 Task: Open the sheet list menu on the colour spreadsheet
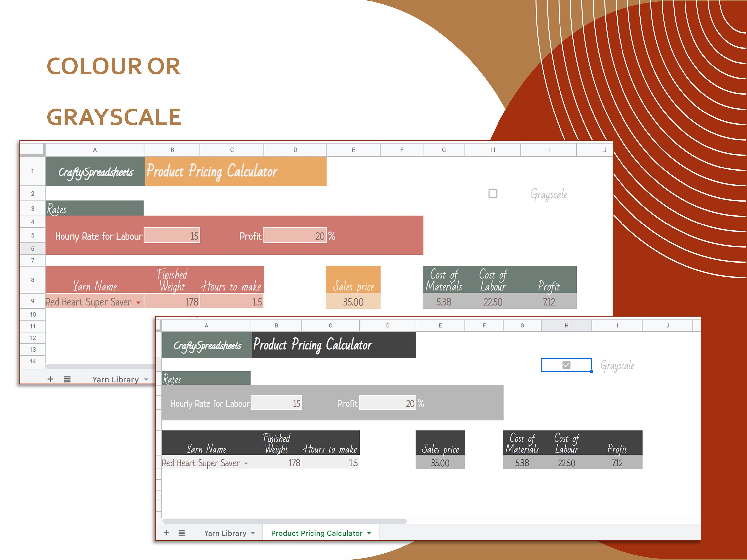click(67, 379)
